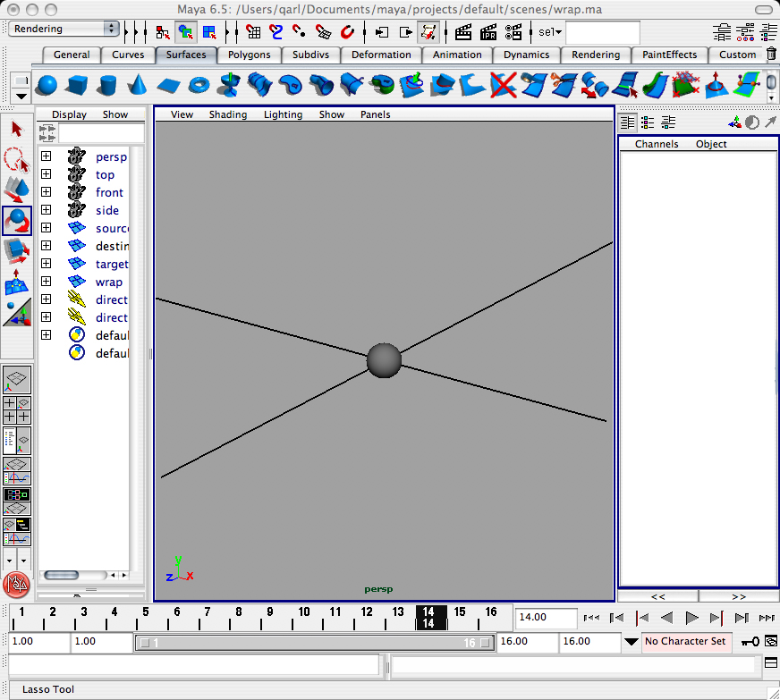780x700 pixels.
Task: Open character set dropdown arrow
Action: pos(632,642)
